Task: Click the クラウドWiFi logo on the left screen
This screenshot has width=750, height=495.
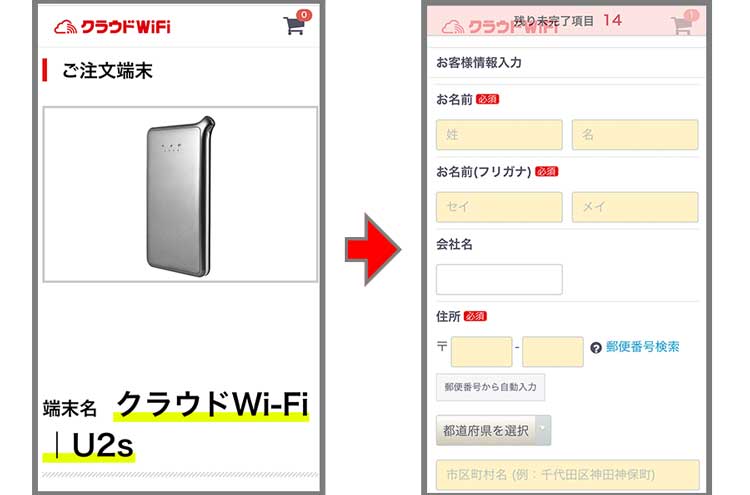Action: (x=112, y=27)
